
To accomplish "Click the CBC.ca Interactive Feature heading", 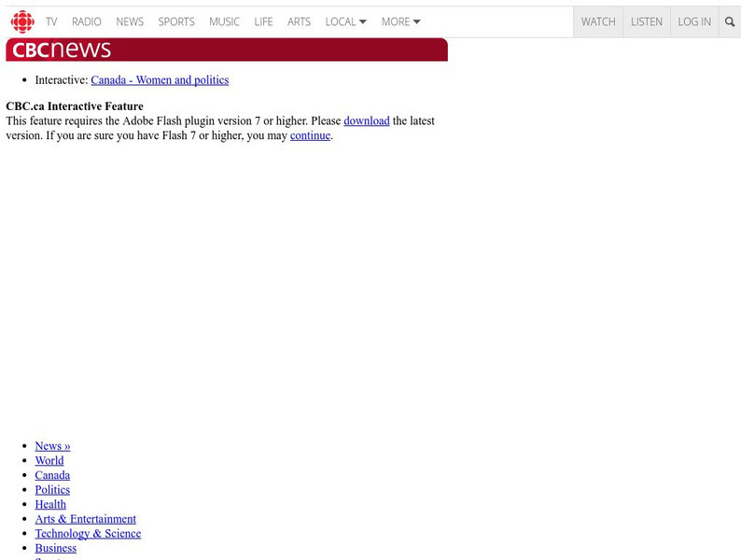I will pos(75,106).
